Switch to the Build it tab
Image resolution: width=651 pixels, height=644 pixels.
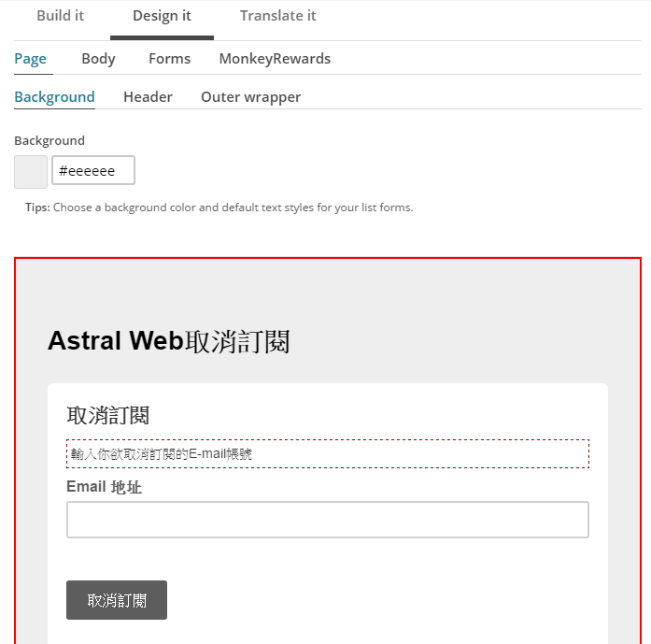click(60, 16)
